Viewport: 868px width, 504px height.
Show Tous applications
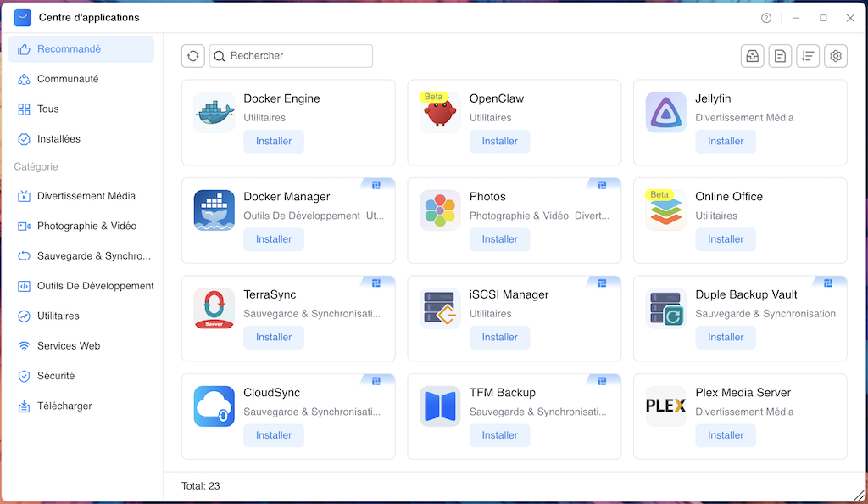[81, 109]
